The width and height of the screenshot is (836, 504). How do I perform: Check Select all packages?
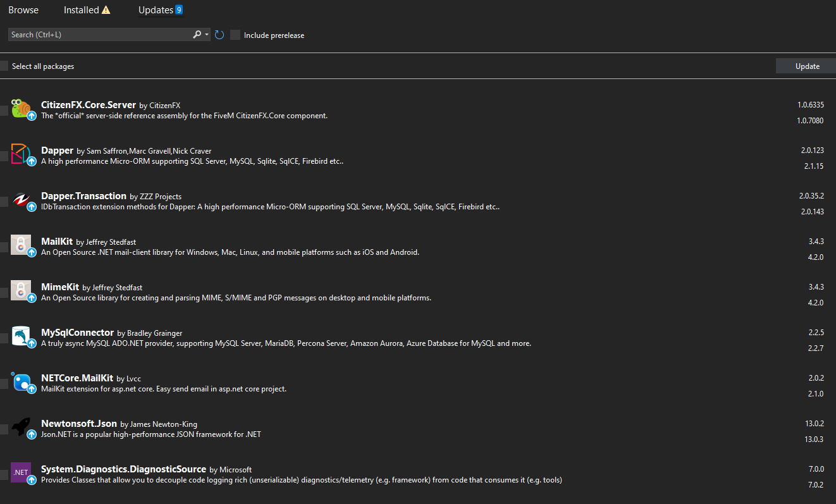pos(4,66)
